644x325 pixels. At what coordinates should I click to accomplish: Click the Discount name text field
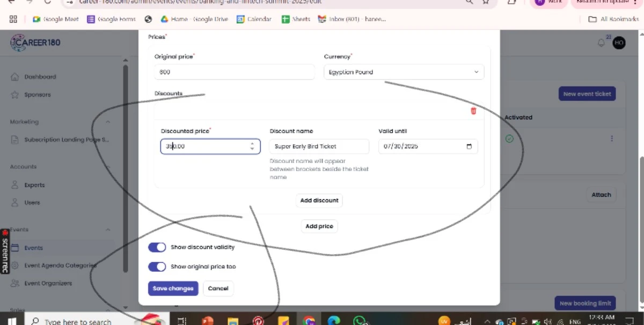point(319,146)
